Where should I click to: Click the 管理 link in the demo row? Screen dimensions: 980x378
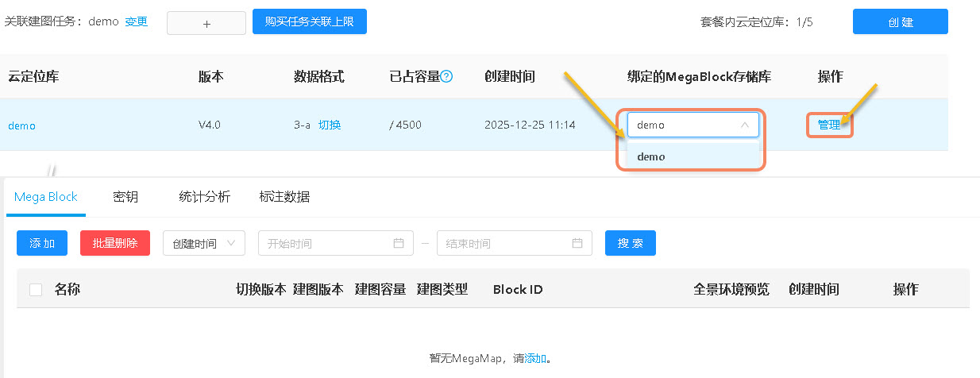coord(829,125)
